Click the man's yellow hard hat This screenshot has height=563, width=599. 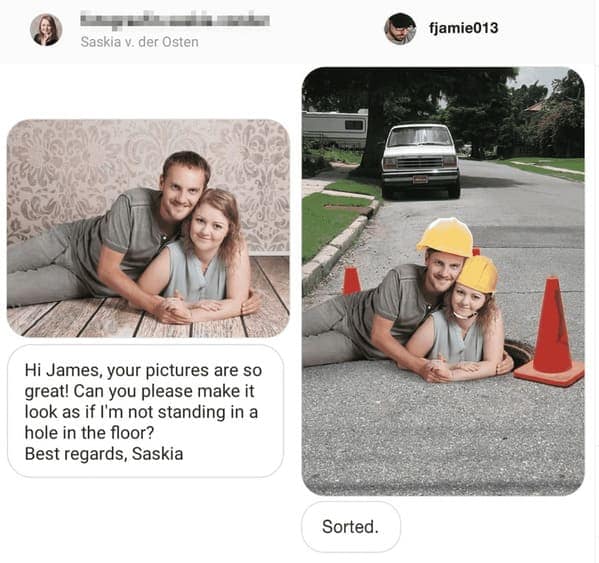pyautogui.click(x=445, y=237)
